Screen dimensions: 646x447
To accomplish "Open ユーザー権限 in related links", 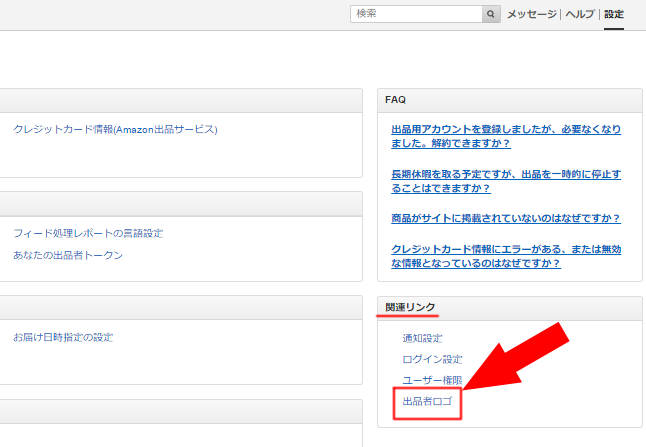I will point(432,380).
